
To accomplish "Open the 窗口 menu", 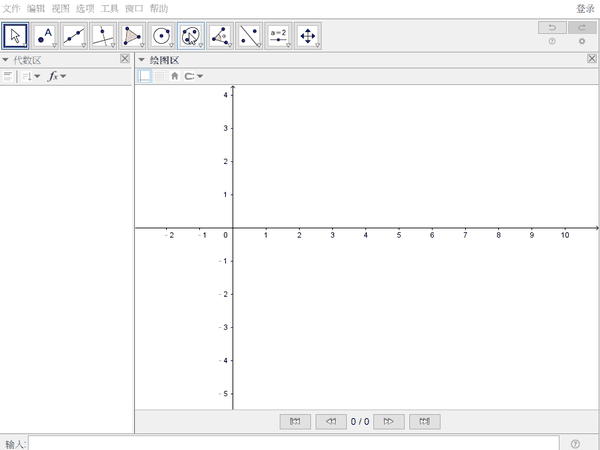I will pos(134,8).
